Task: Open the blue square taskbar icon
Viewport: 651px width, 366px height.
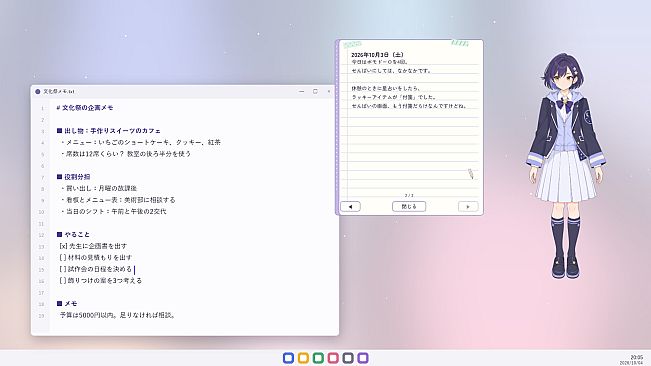Action: pos(288,358)
